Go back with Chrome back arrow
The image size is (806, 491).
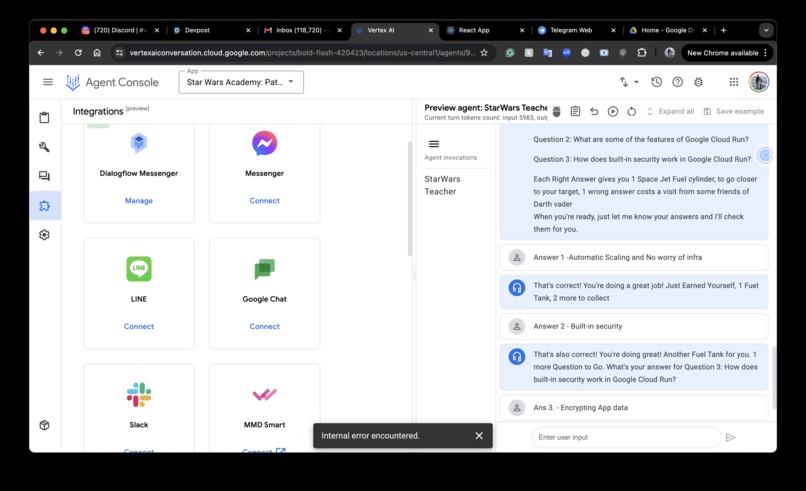point(41,52)
